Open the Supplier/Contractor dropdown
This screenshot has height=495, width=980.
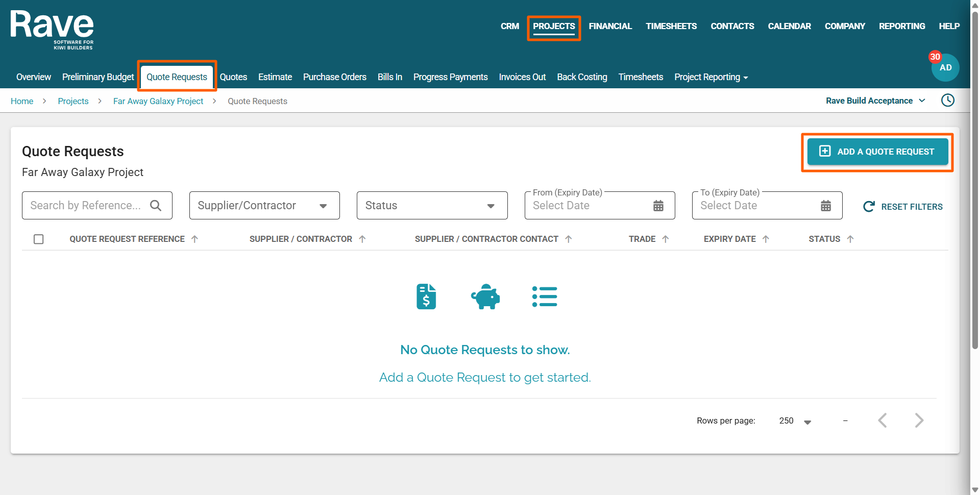(264, 206)
